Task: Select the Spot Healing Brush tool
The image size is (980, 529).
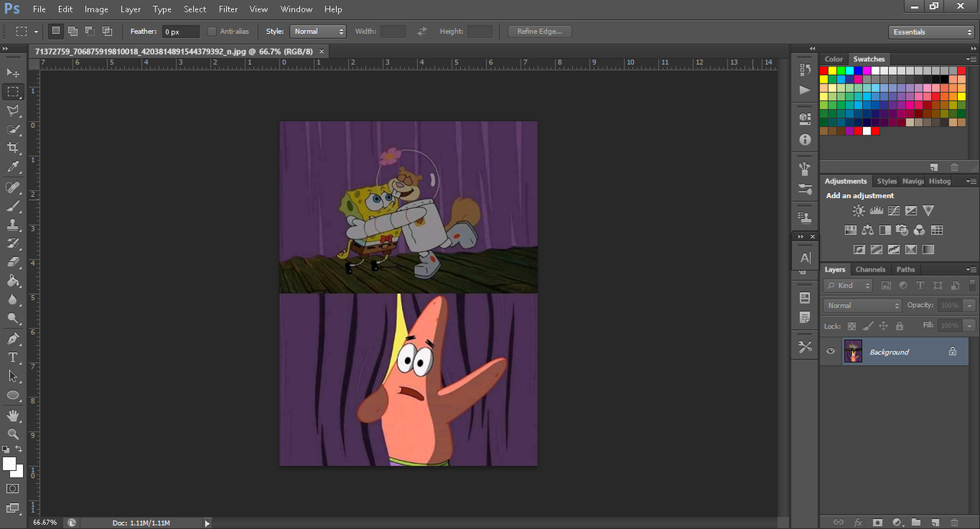Action: point(13,188)
